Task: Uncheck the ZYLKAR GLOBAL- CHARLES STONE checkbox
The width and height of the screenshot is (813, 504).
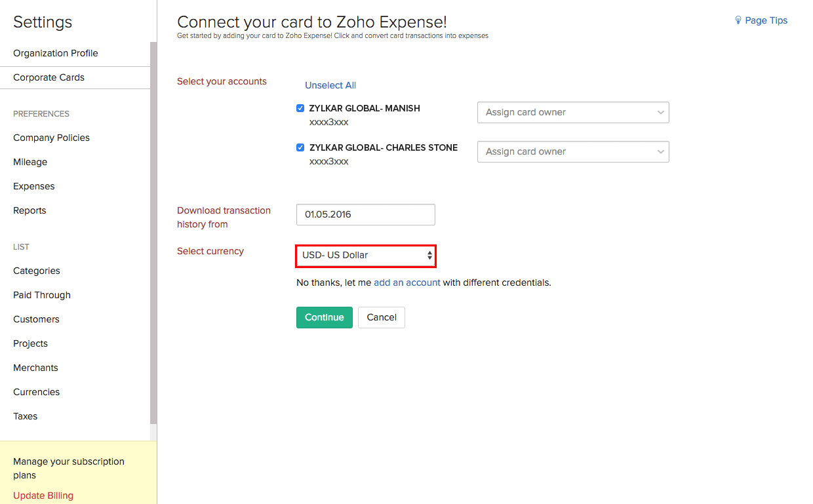Action: (300, 147)
